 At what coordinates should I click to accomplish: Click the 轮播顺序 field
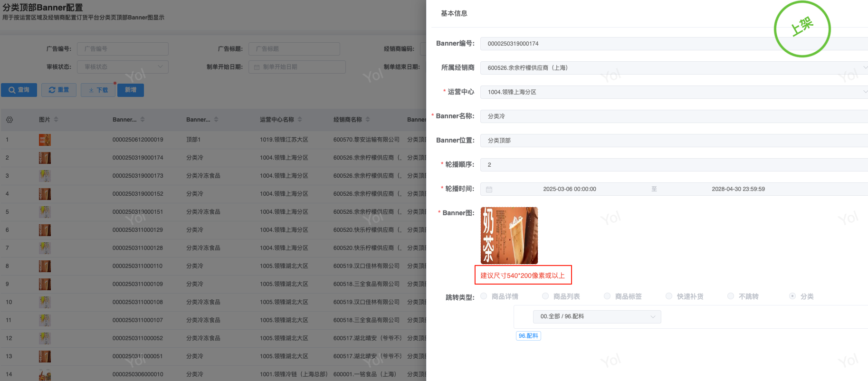coord(674,165)
